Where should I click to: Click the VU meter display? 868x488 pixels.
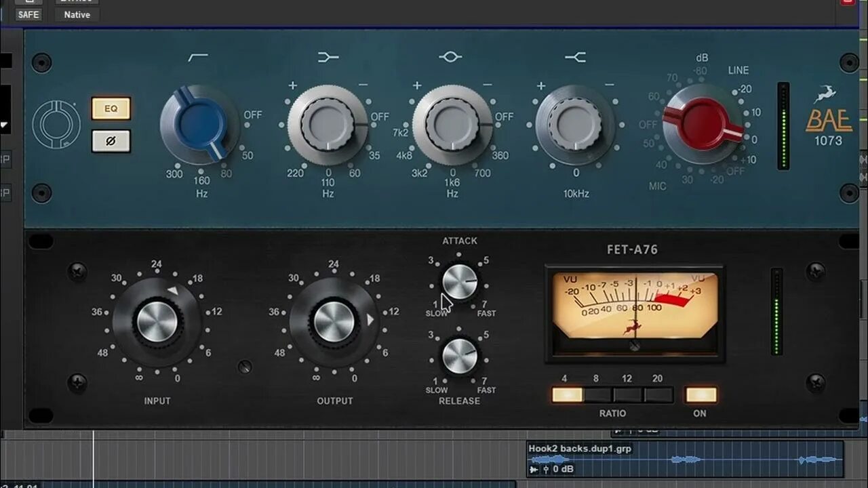coord(635,313)
